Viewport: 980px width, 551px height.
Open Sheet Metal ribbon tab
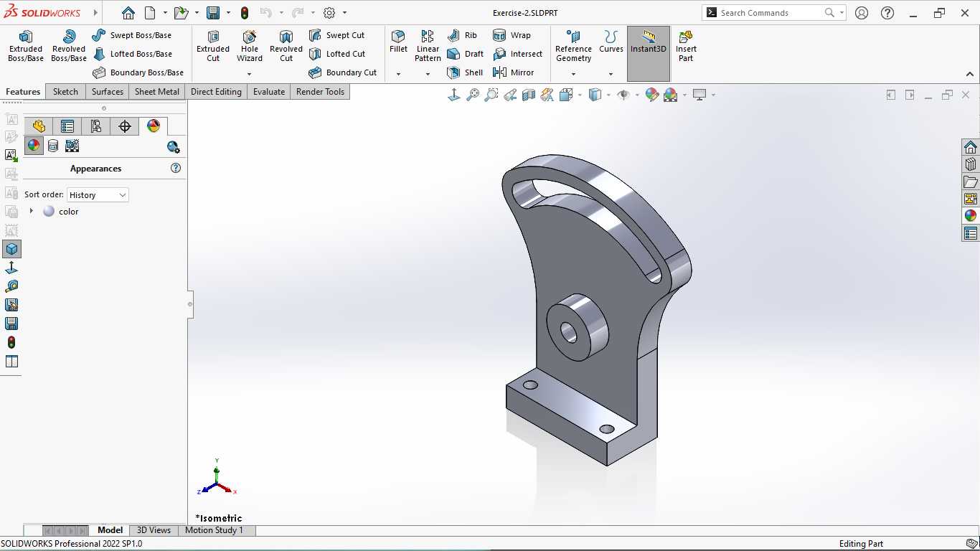157,92
